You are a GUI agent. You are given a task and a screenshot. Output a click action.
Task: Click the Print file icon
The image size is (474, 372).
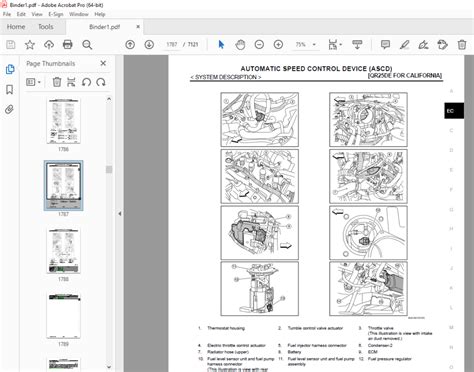[68, 45]
